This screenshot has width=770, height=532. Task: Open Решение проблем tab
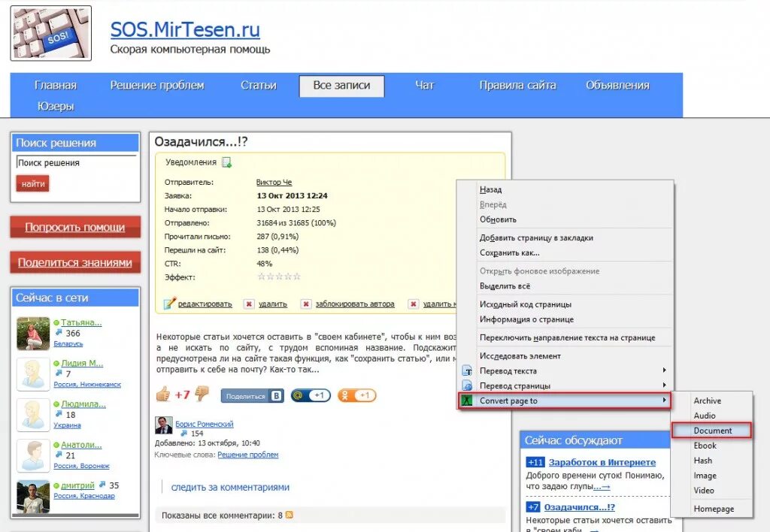pos(157,86)
